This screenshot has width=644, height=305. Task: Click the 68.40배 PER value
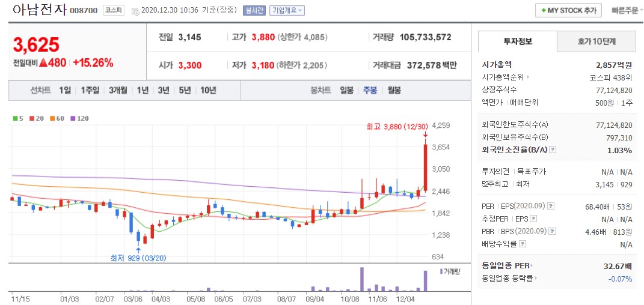[598, 206]
